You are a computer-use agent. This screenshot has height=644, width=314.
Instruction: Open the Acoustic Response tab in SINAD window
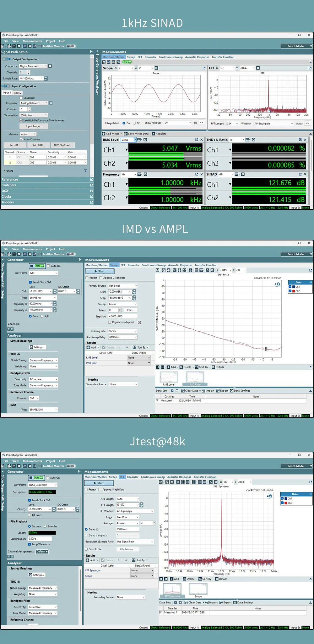pyautogui.click(x=197, y=57)
